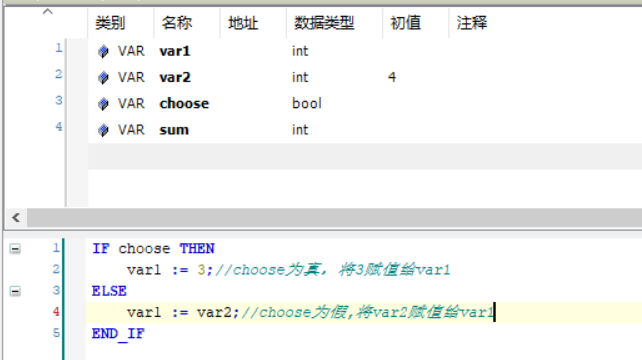Click the VAR category of var2 row
Viewport: 642px width, 360px height.
pos(131,77)
